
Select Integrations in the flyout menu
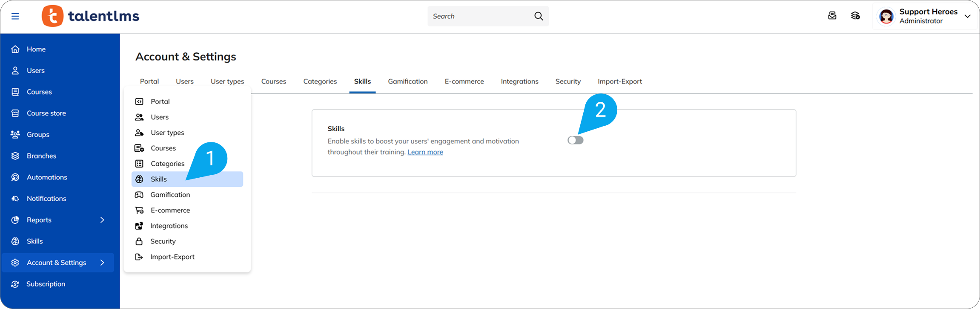point(169,226)
